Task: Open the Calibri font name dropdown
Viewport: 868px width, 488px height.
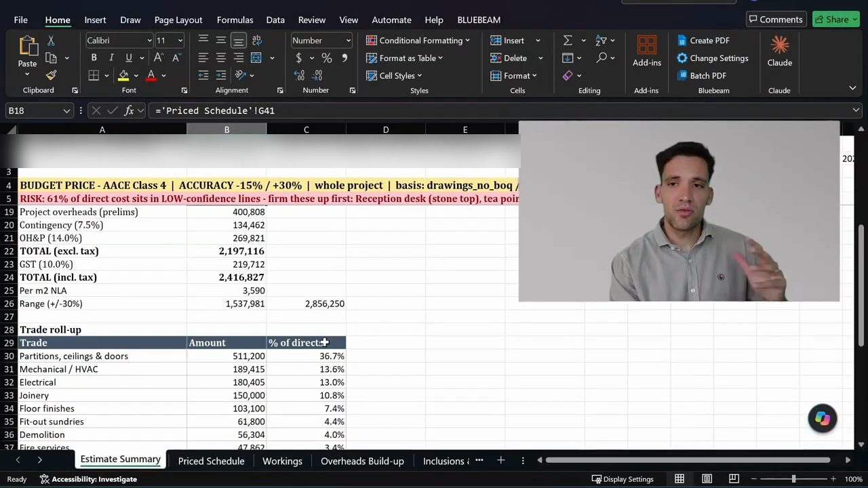Action: (x=149, y=41)
